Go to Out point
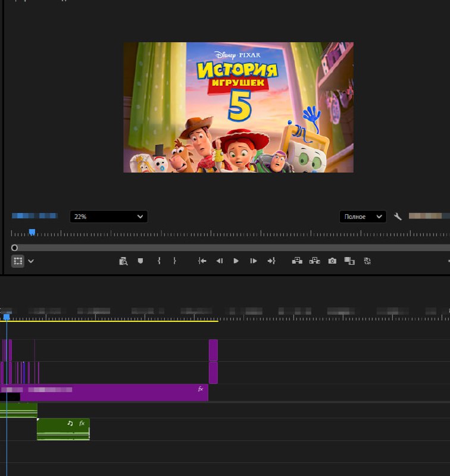450x476 pixels. 271,261
